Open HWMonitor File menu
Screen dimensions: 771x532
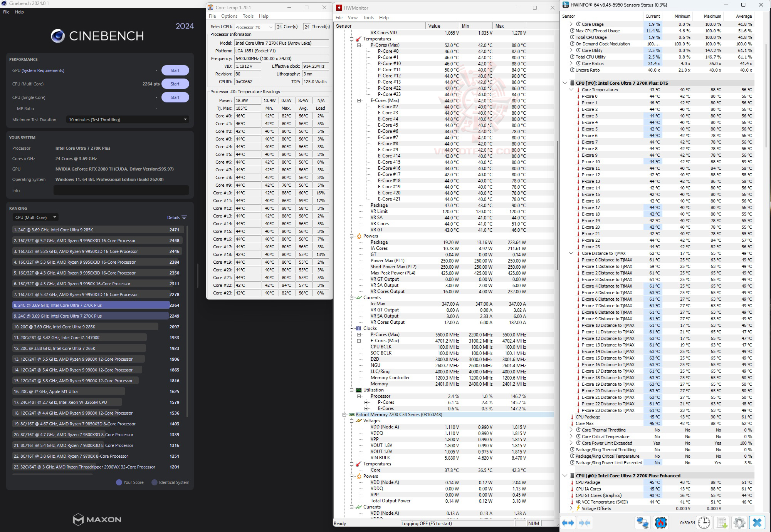click(339, 18)
